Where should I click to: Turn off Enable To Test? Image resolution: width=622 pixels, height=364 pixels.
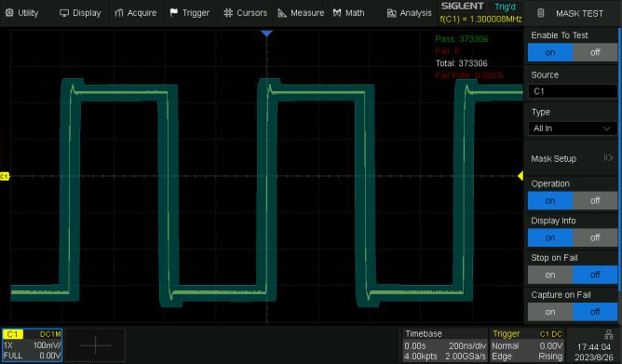[595, 52]
